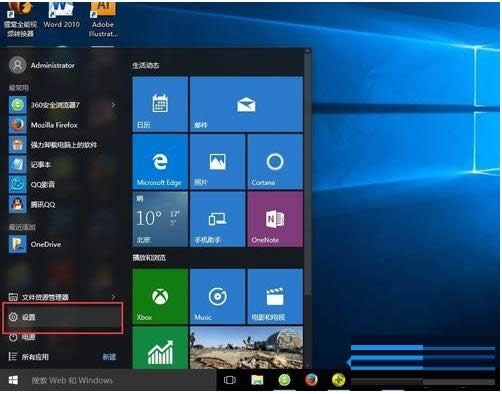Open File Explorer on the taskbar
The height and width of the screenshot is (394, 502).
click(257, 380)
